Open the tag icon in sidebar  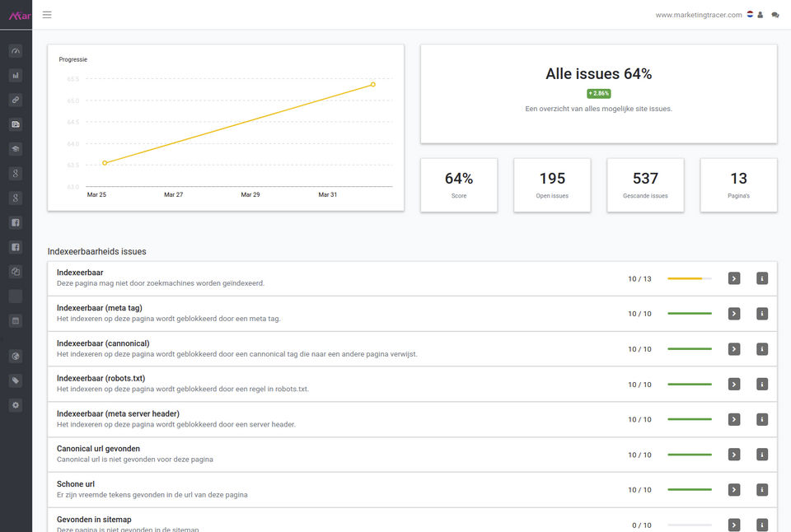tap(16, 380)
